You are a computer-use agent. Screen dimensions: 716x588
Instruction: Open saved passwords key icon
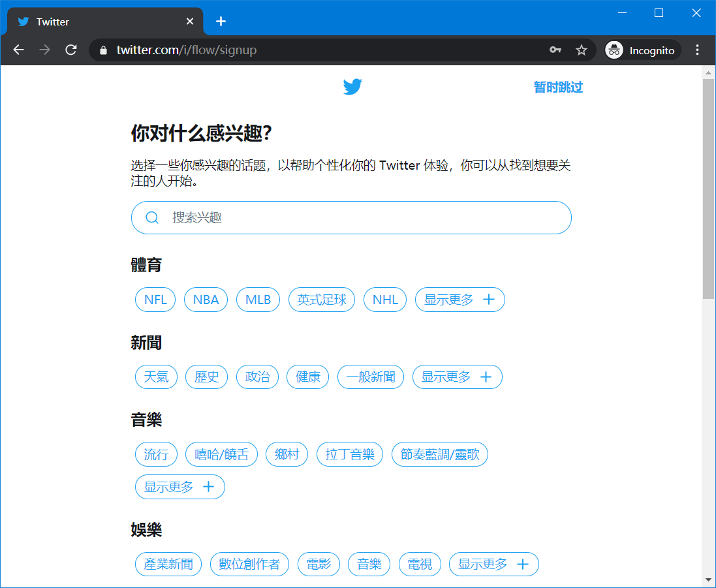[x=555, y=50]
